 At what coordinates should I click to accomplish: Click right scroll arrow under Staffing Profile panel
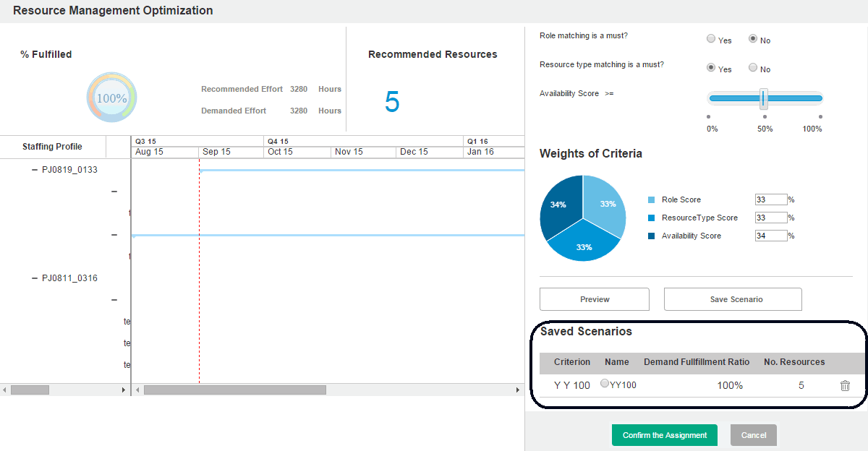click(x=123, y=390)
